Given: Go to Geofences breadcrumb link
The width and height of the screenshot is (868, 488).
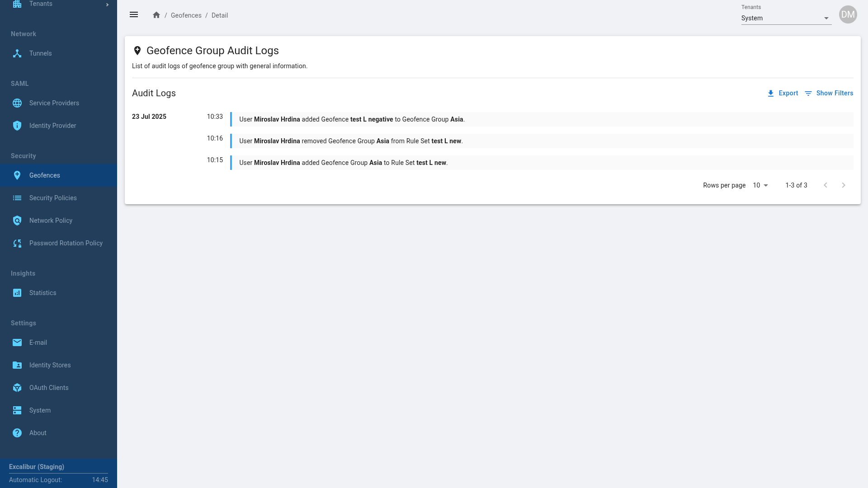Looking at the screenshot, I should point(186,15).
